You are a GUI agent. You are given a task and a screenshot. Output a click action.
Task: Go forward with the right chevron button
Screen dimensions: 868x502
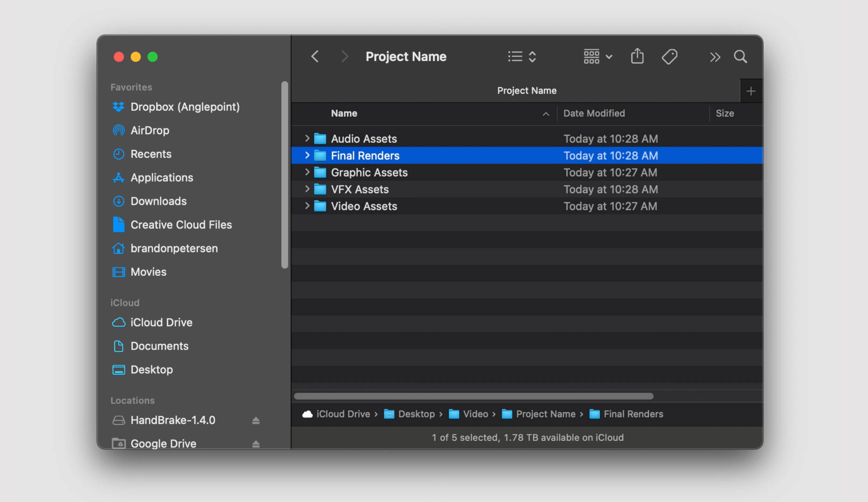coord(344,56)
